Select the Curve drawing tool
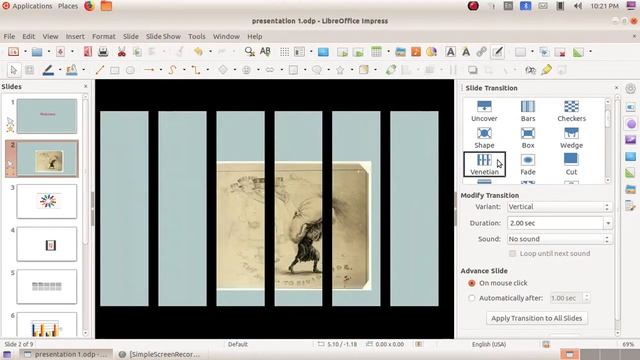This screenshot has width=640, height=360. [172, 70]
